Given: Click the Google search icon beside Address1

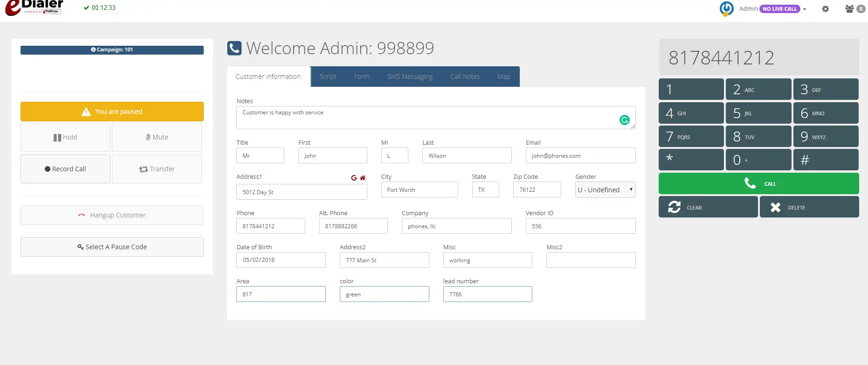Looking at the screenshot, I should click(354, 178).
